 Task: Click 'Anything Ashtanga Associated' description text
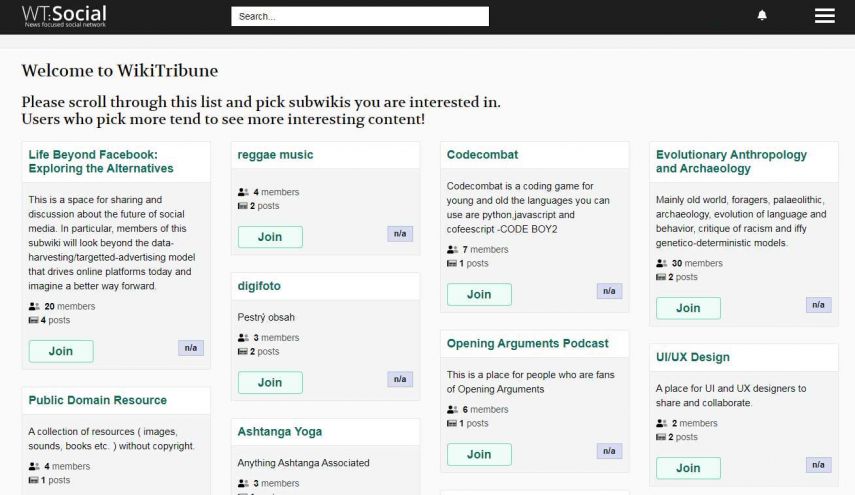[x=303, y=463]
